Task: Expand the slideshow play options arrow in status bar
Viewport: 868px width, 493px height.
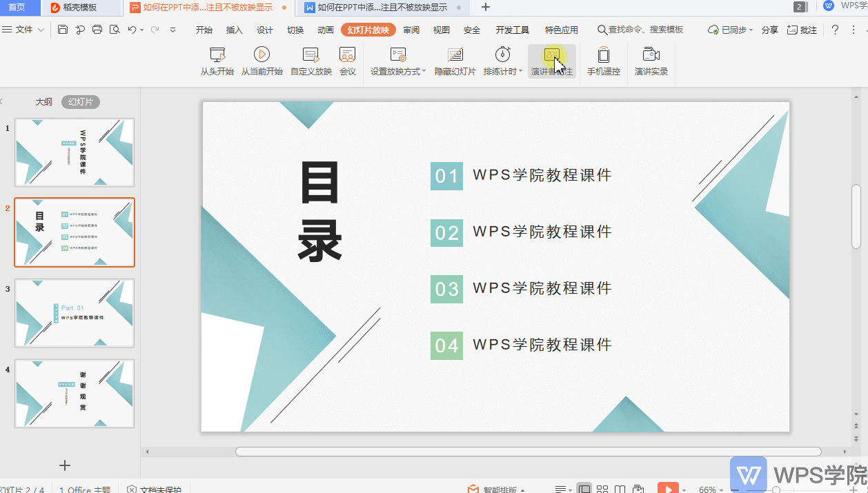Action: click(x=684, y=490)
